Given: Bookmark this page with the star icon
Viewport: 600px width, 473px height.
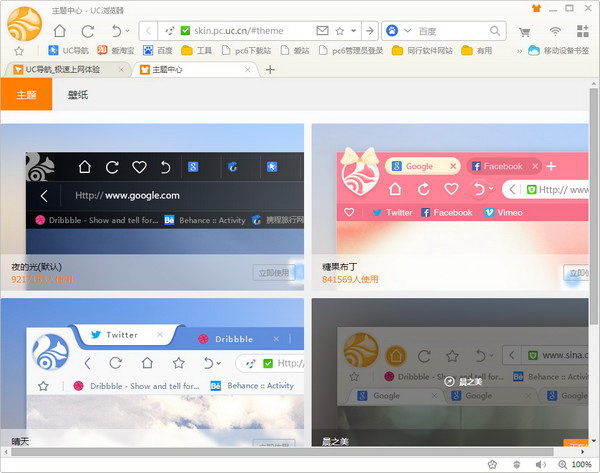Looking at the screenshot, I should [341, 31].
